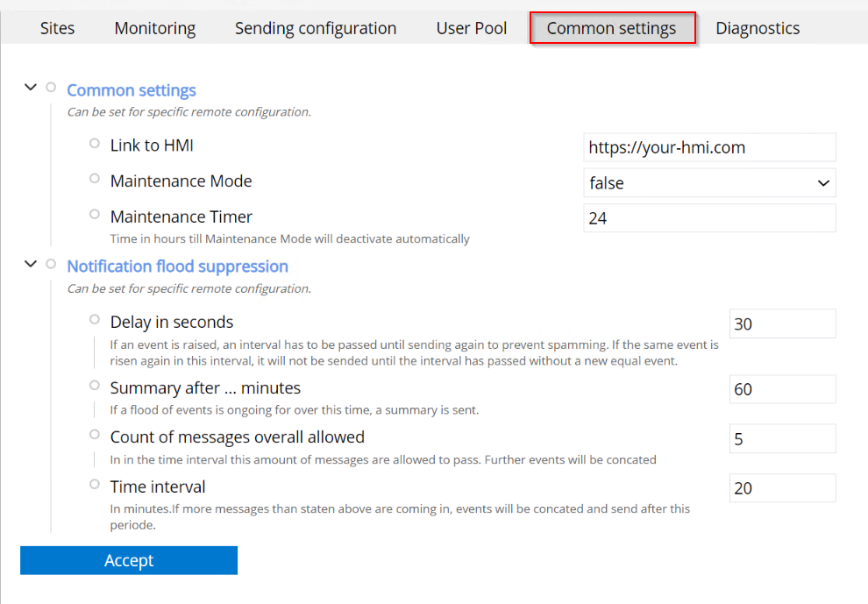
Task: Select the Common settings tab
Action: click(x=612, y=28)
